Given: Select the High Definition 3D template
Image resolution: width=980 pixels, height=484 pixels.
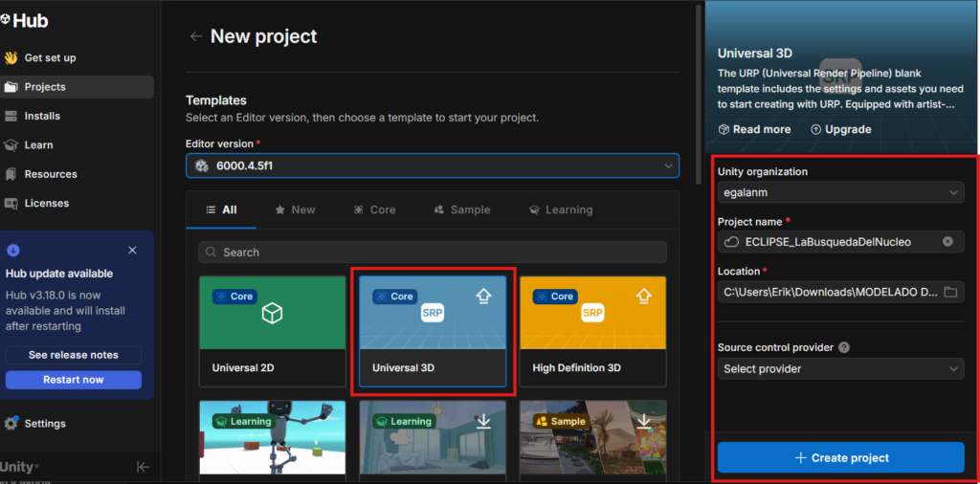Looking at the screenshot, I should pos(592,331).
